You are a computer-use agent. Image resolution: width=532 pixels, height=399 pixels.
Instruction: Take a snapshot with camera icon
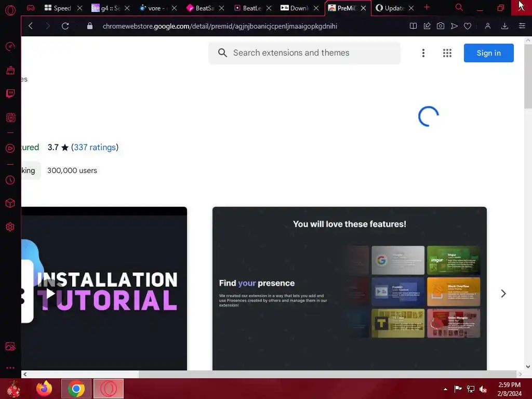[x=441, y=26]
